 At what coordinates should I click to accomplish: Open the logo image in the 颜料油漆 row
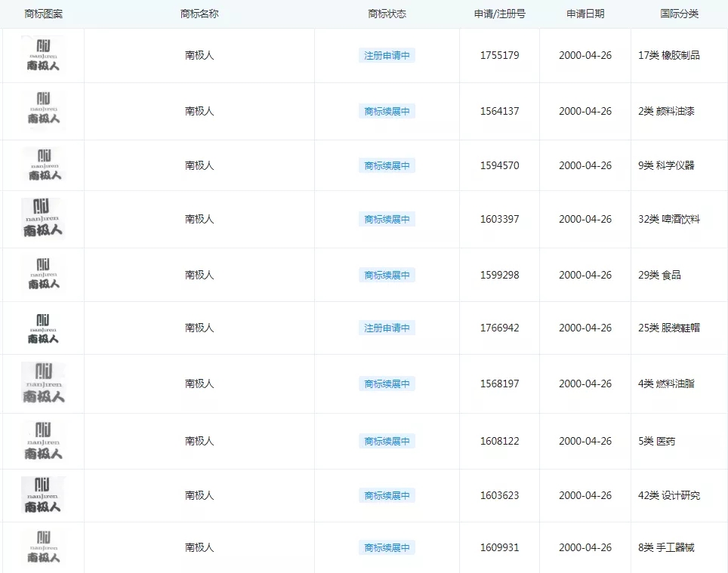click(43, 110)
